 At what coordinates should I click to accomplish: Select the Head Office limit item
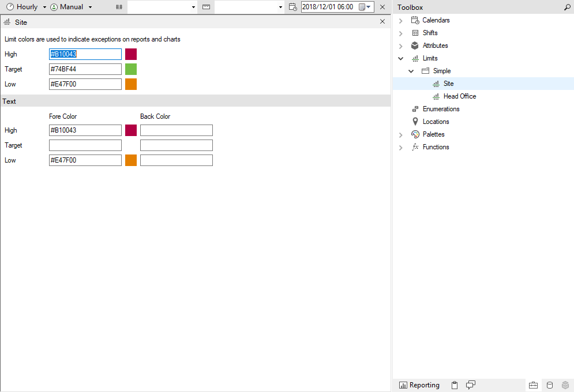[460, 96]
